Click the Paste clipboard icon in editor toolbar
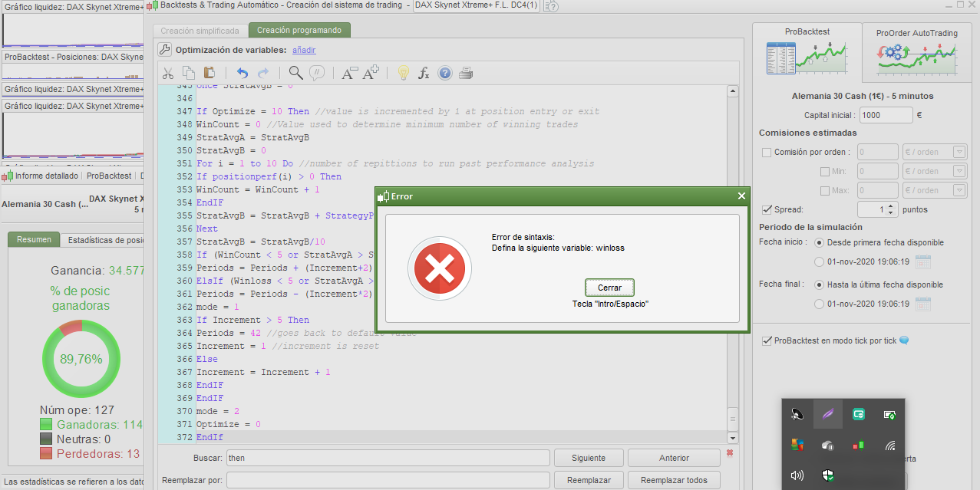 (x=209, y=74)
